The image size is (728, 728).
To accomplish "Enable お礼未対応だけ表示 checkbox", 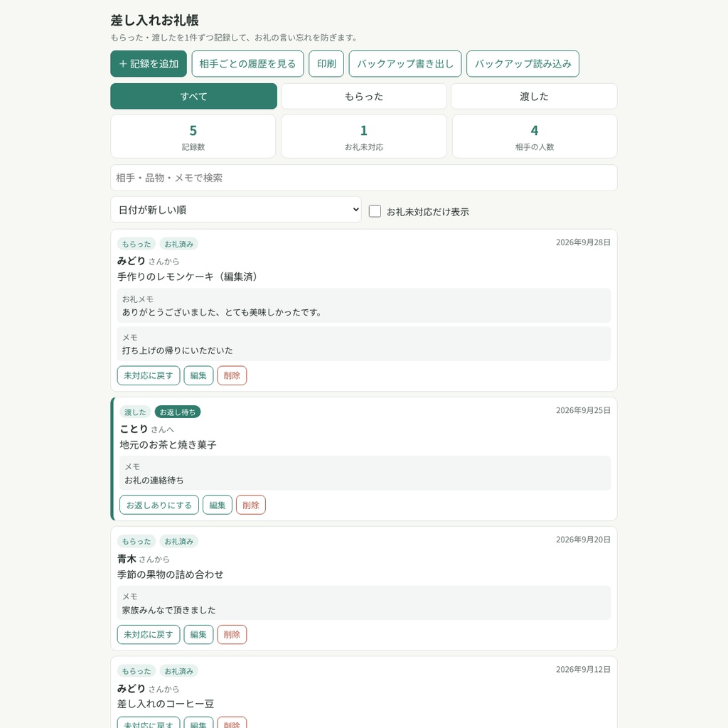I will click(375, 211).
